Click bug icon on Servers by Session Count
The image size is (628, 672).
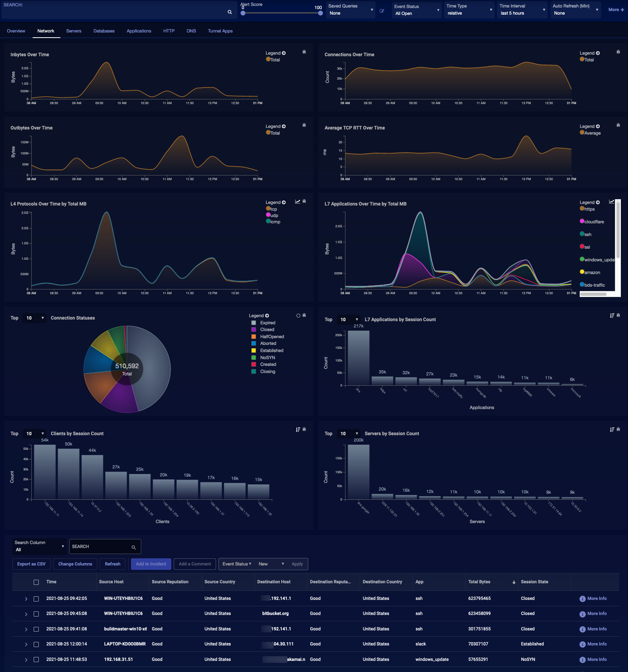(x=618, y=429)
